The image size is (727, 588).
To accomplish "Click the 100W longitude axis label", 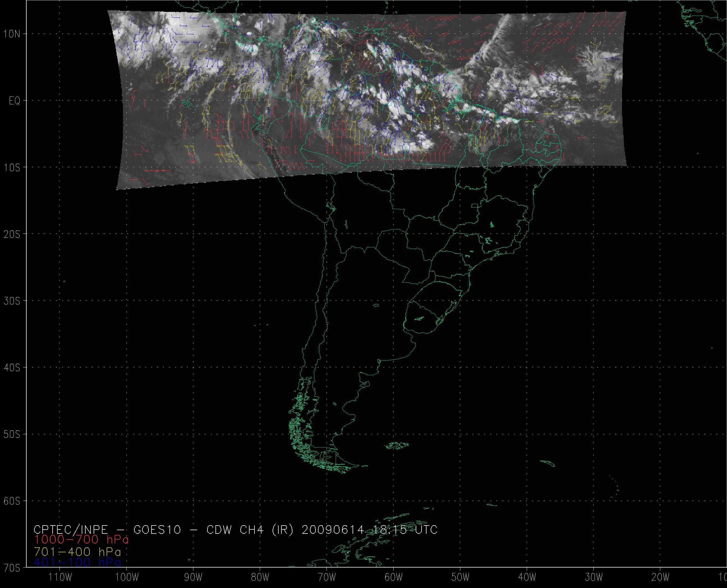I will (127, 577).
